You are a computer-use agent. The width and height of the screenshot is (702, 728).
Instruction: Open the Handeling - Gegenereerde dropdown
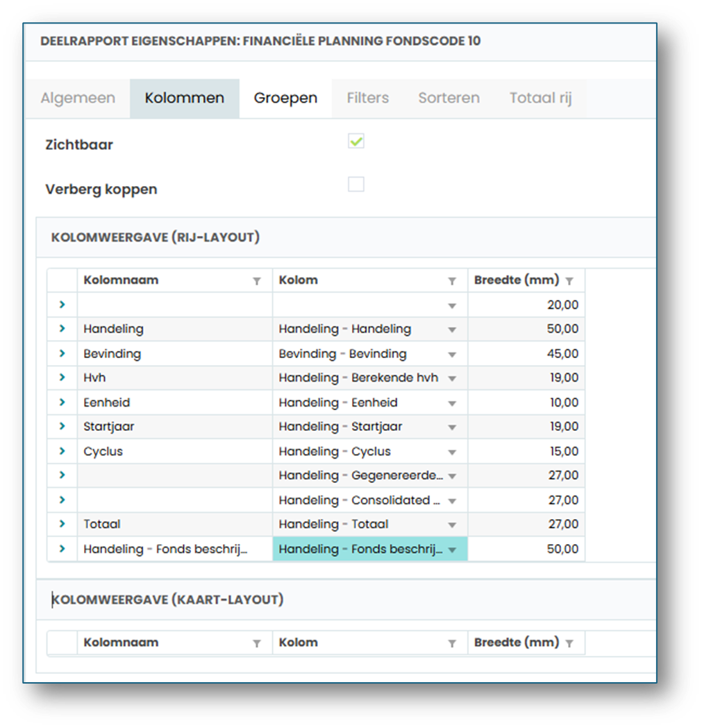pos(451,476)
